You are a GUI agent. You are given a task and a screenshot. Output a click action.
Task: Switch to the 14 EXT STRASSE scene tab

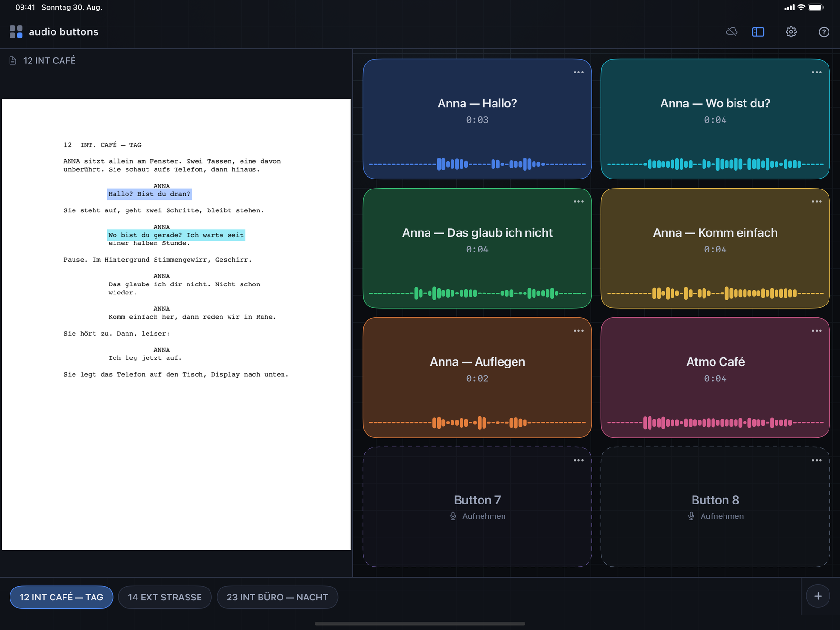[x=165, y=597]
